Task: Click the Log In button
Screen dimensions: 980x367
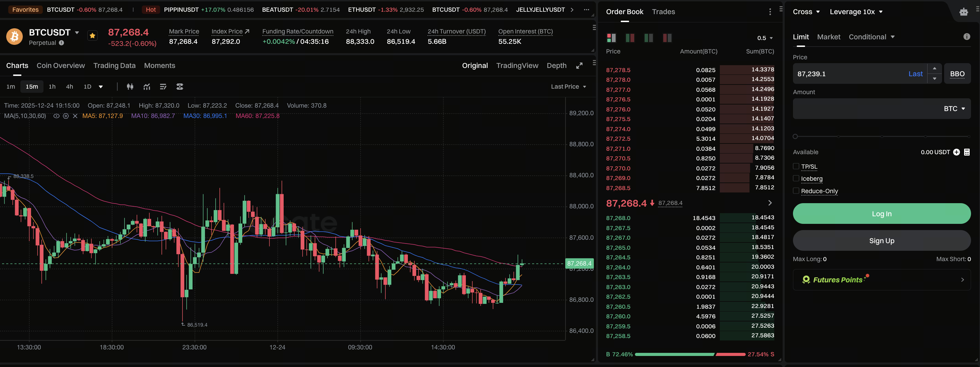Action: [x=881, y=214]
